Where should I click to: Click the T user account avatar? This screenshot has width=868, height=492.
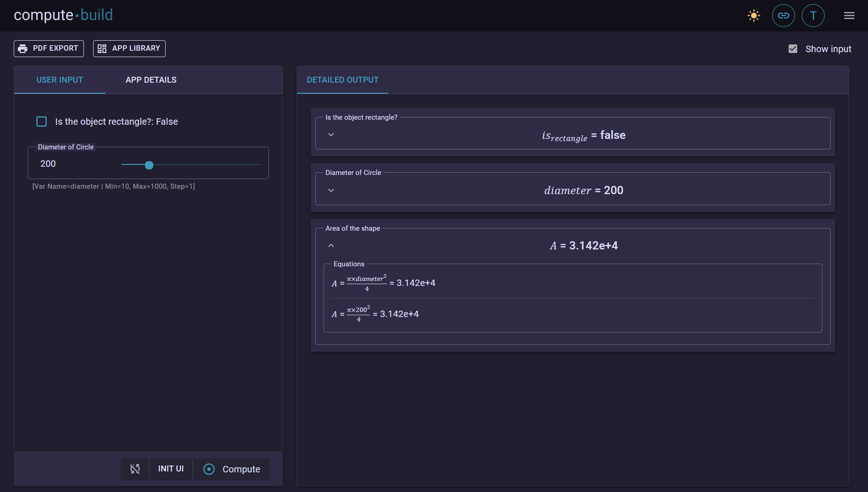[813, 15]
